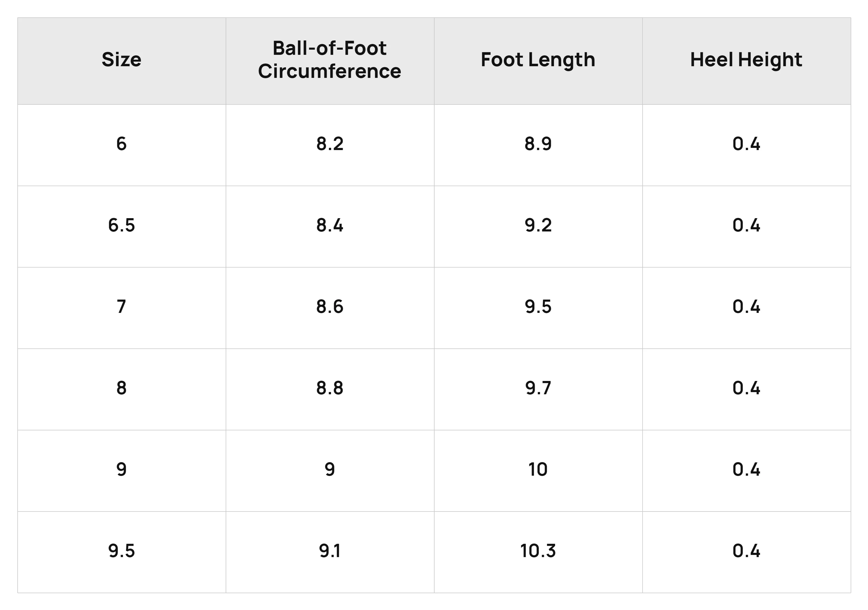Click the 9.1 circumference value
868x610 pixels.
tap(330, 551)
